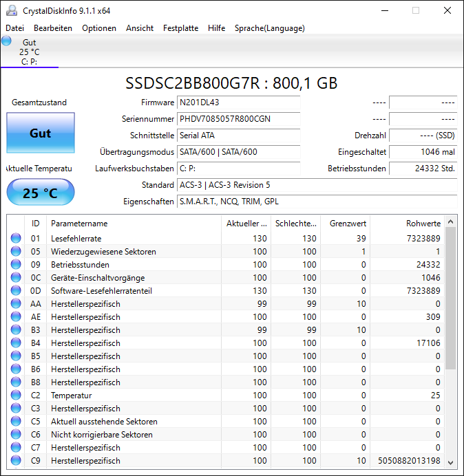
Task: Click the raw value 17106
Action: [x=428, y=343]
